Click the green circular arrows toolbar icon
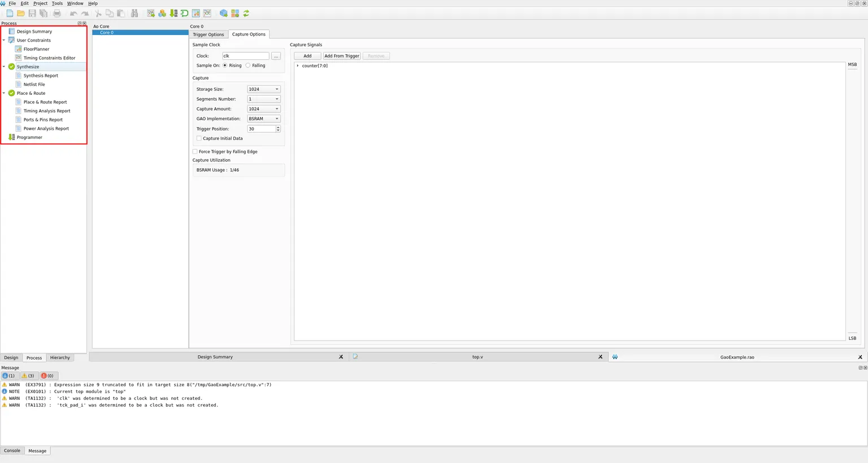This screenshot has width=868, height=463. [x=246, y=13]
